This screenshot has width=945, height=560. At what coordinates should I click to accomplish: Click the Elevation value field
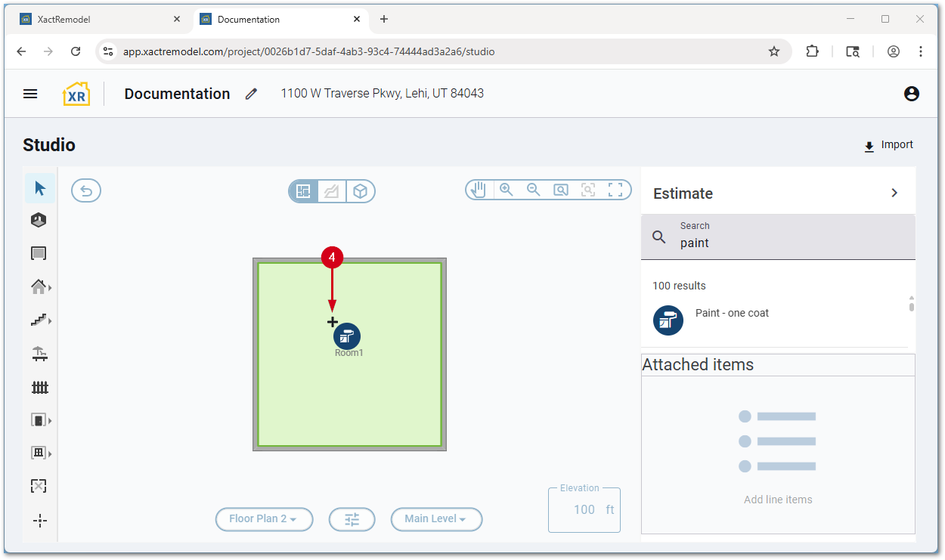coord(584,509)
